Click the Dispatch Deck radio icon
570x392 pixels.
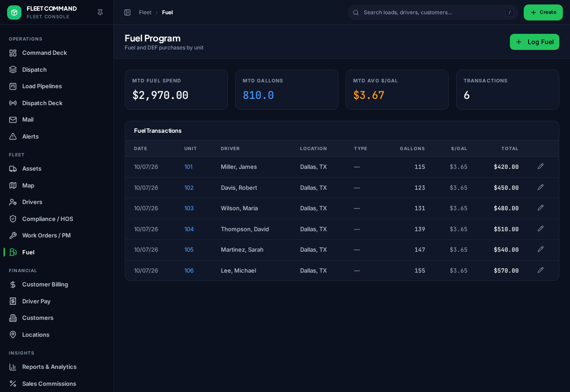(x=13, y=103)
